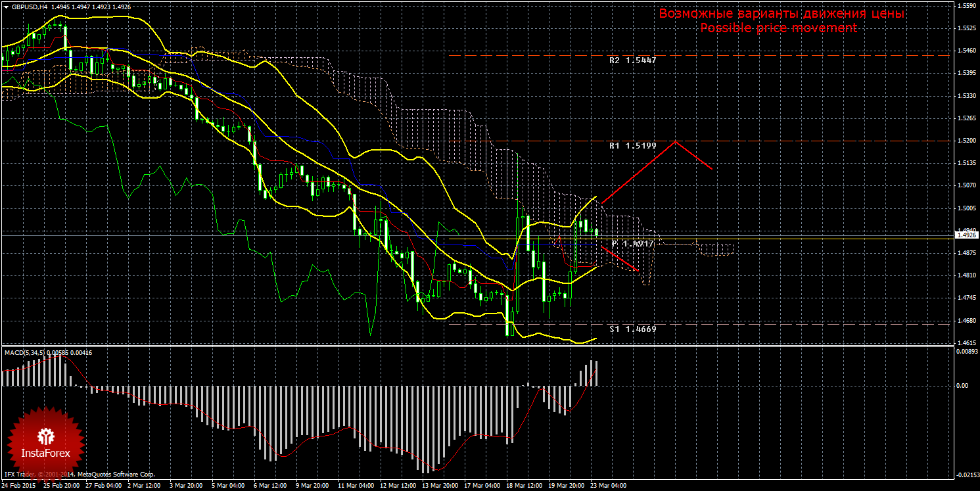Click the highlighted current price tag on the price axis
The width and height of the screenshot is (980, 491).
[x=966, y=235]
